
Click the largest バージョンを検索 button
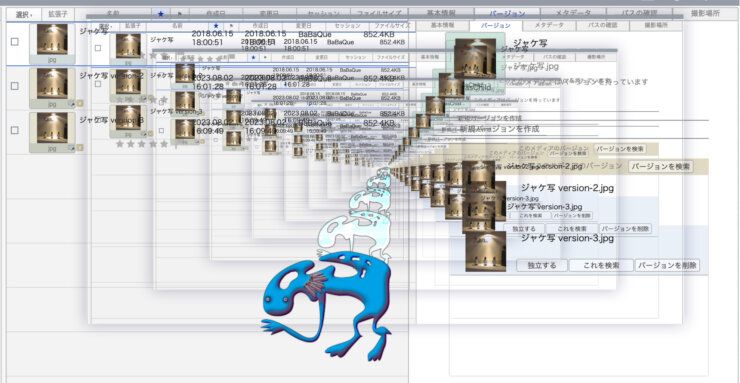[x=661, y=166]
